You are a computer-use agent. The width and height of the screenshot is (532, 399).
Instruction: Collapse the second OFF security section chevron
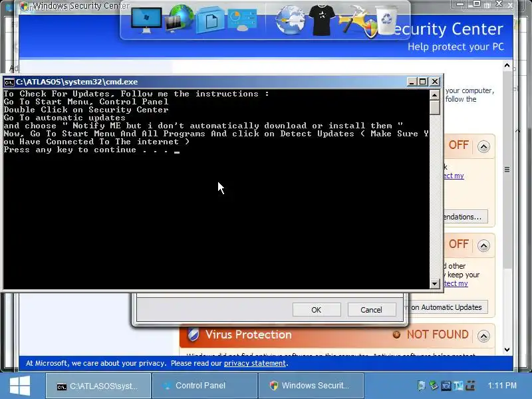(483, 245)
